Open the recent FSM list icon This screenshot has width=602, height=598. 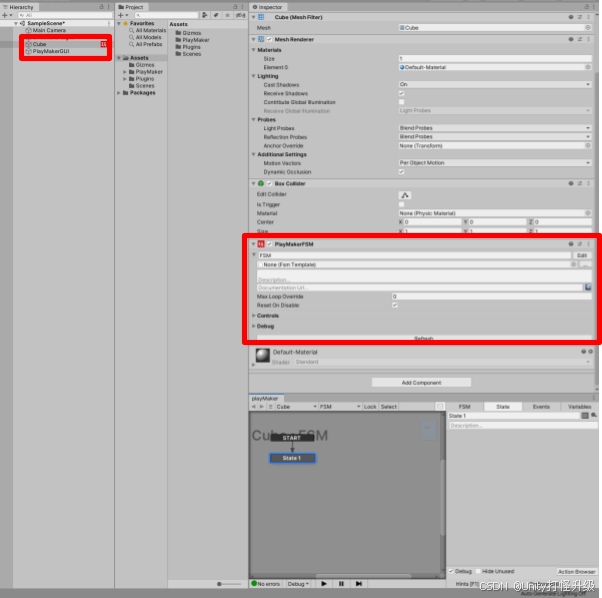click(x=270, y=406)
